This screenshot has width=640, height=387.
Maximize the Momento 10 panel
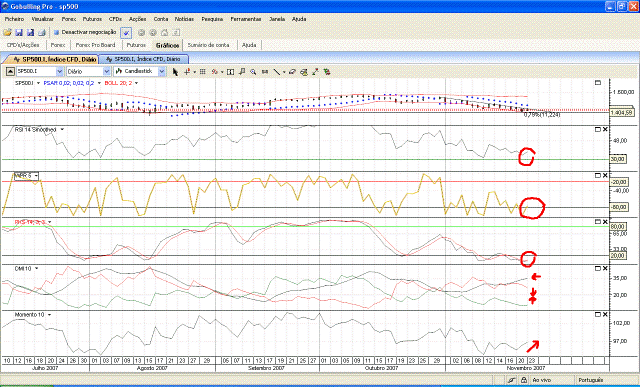click(598, 315)
